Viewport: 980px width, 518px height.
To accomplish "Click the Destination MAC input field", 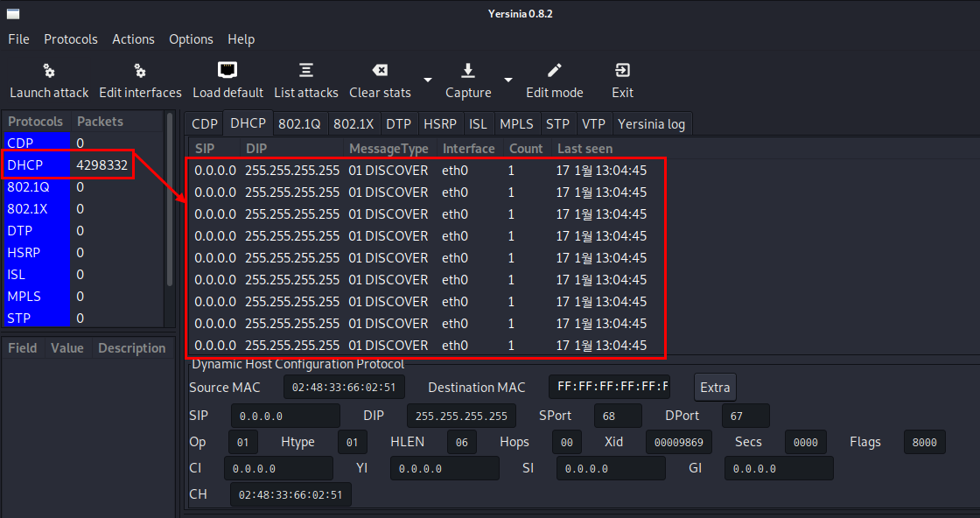I will [609, 388].
